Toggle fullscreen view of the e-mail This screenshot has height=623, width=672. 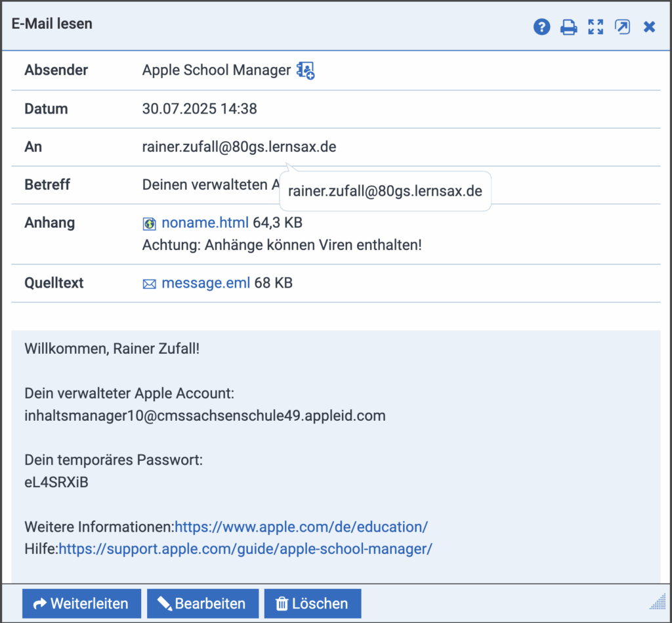596,26
